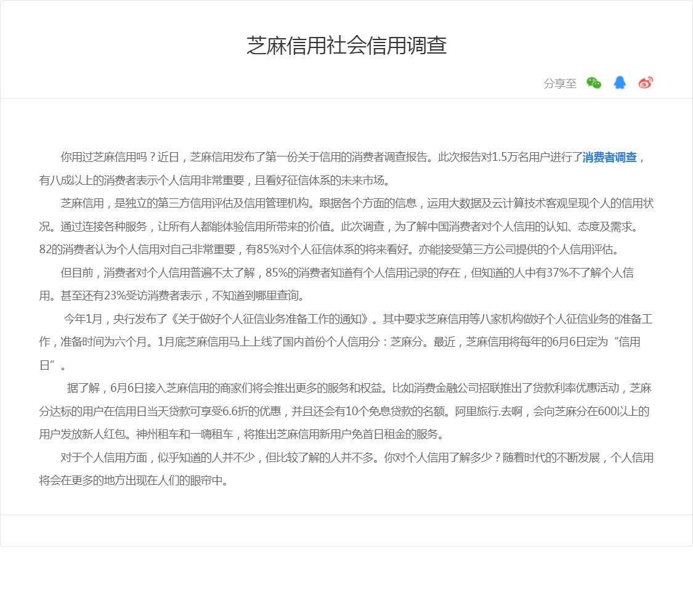Screen dimensions: 693x616
Task: Click text 82的消费者认为个人信用对自己非常重要
Action: 137,249
